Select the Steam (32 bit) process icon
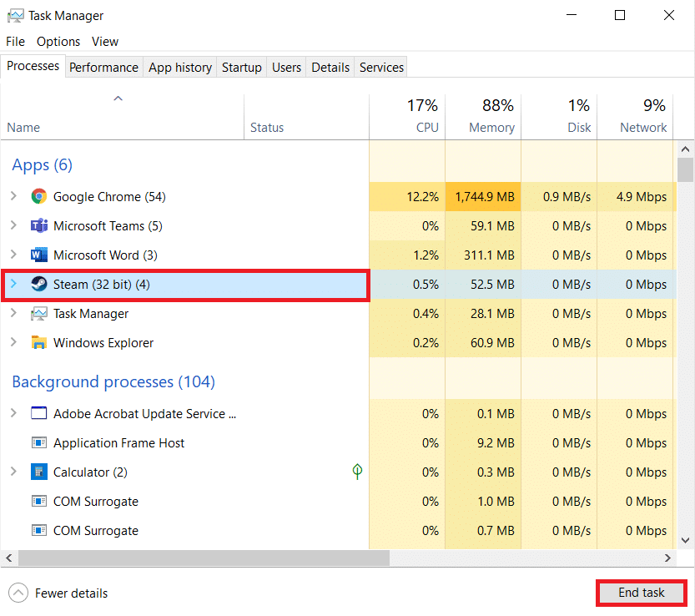 click(x=38, y=284)
